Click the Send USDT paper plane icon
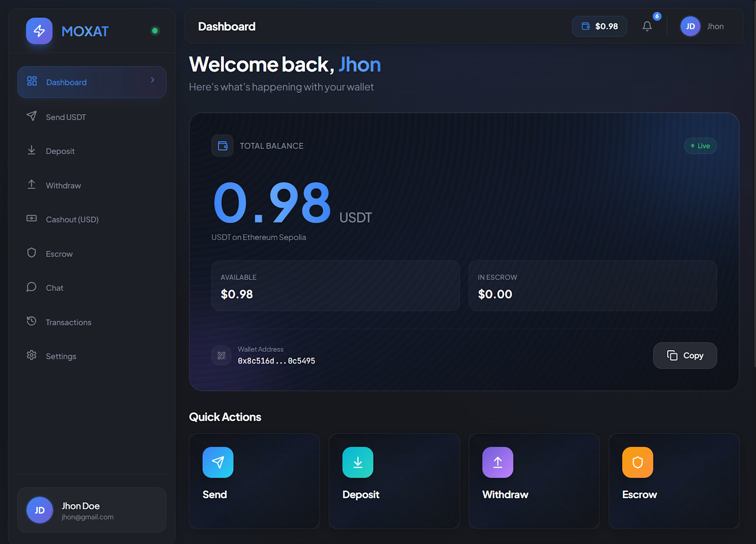The width and height of the screenshot is (756, 544). 31,116
